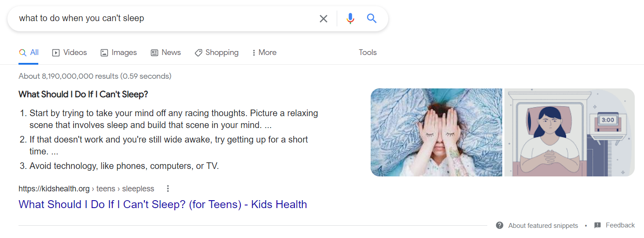Select the All results tab
The width and height of the screenshot is (644, 238).
coord(29,52)
